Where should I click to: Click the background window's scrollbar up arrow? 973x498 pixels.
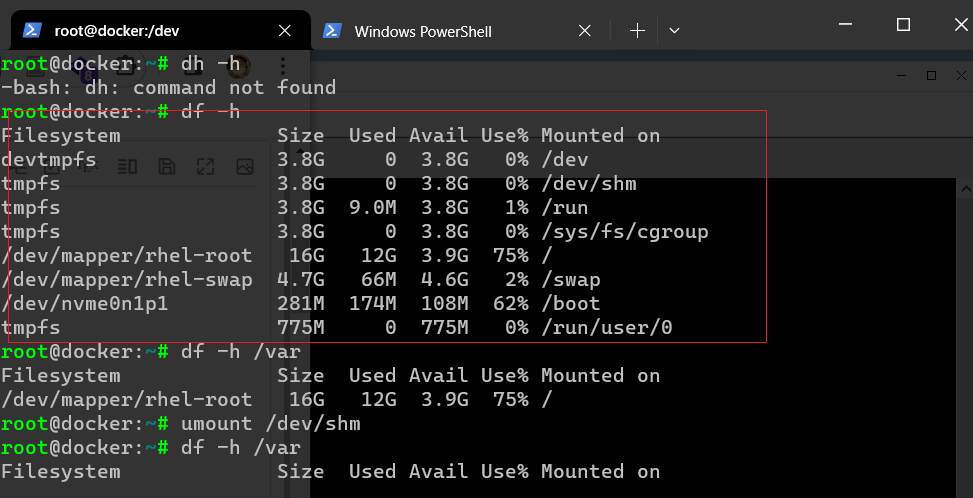[x=965, y=187]
